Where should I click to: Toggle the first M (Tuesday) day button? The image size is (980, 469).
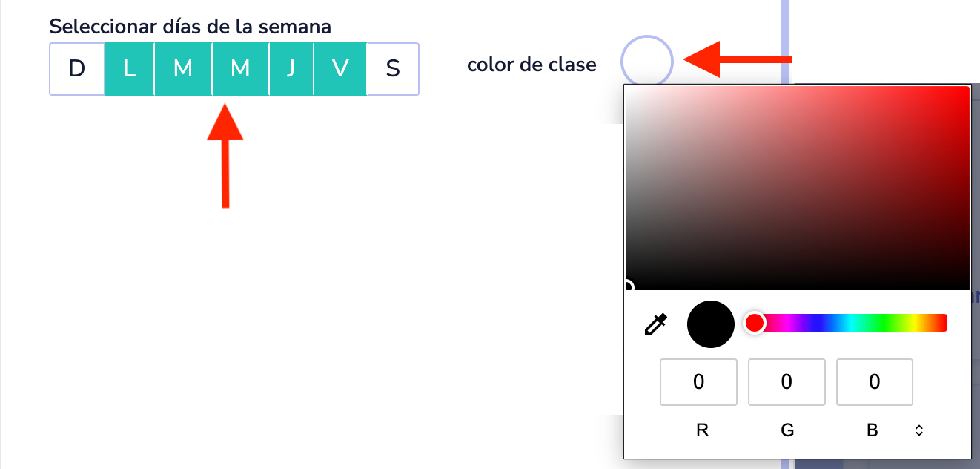tap(183, 69)
